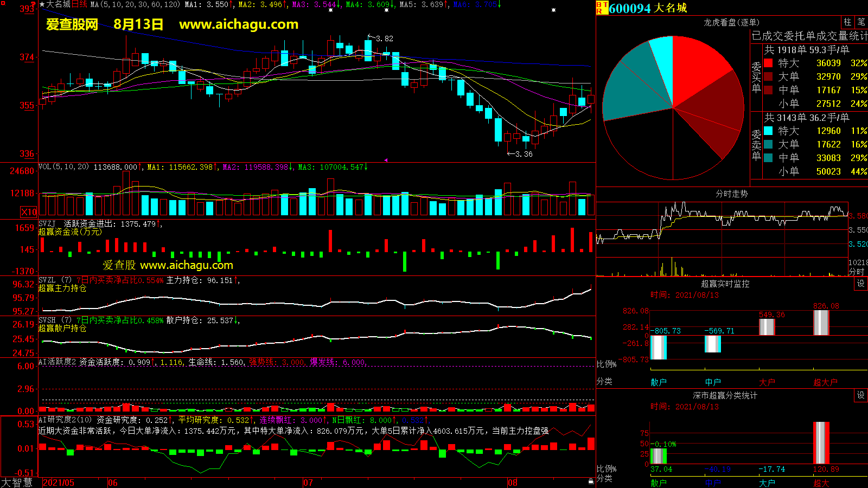
Task: Click the 超大户 bar in 超赢实时监控 chart
Action: 821,323
